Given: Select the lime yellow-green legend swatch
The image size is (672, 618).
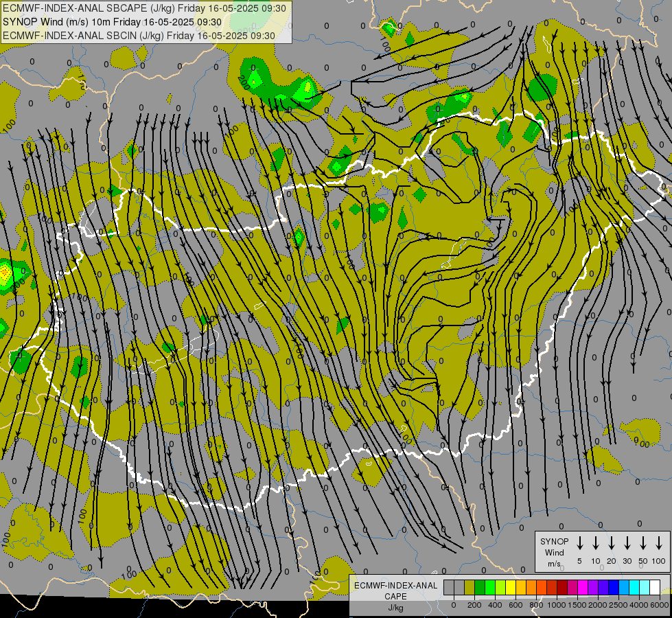Looking at the screenshot, I should (500, 587).
